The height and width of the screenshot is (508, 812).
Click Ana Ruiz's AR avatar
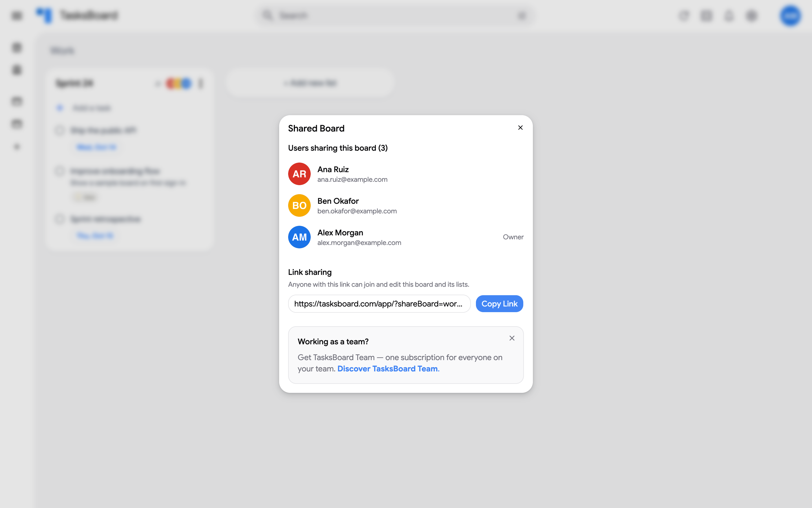[299, 174]
